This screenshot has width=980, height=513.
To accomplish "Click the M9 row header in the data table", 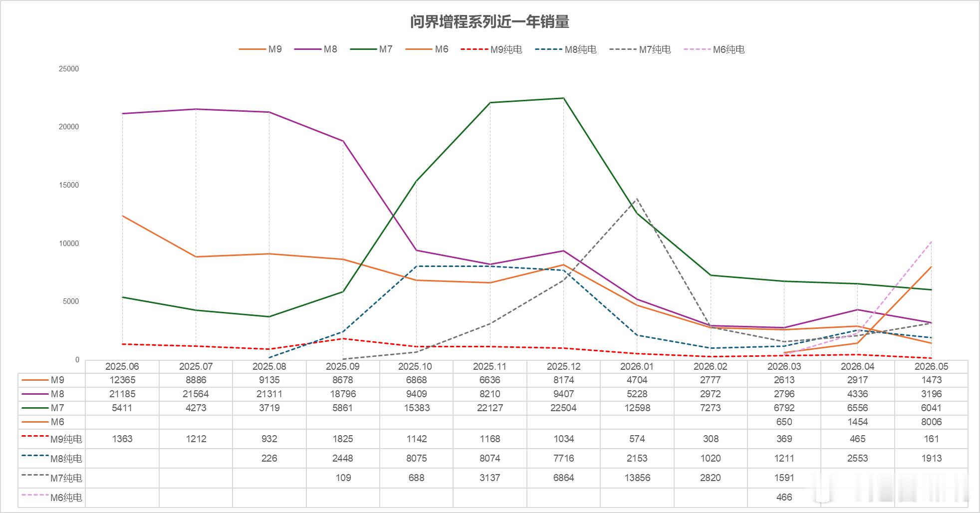I will [52, 380].
